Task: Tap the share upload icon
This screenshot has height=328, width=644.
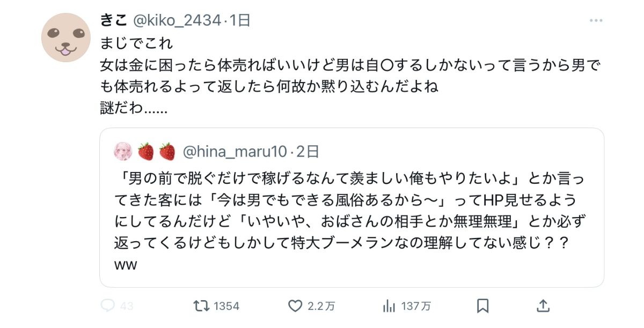Action: point(543,306)
